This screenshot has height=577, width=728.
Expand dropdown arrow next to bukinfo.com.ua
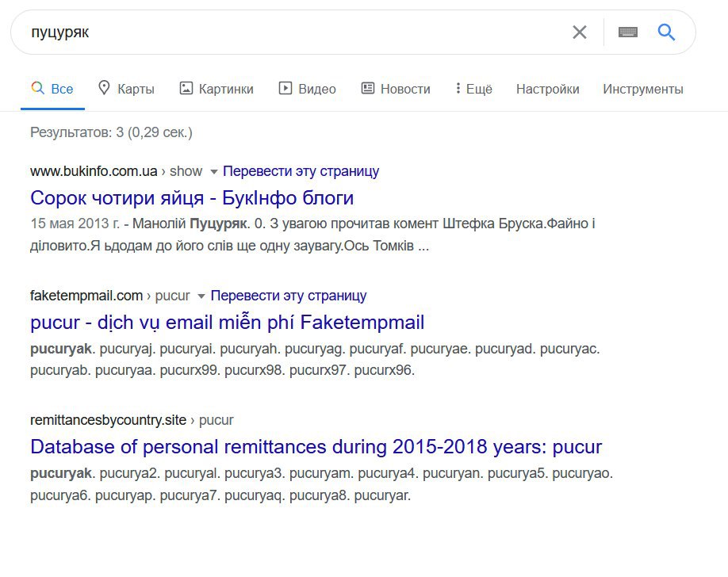pos(213,172)
